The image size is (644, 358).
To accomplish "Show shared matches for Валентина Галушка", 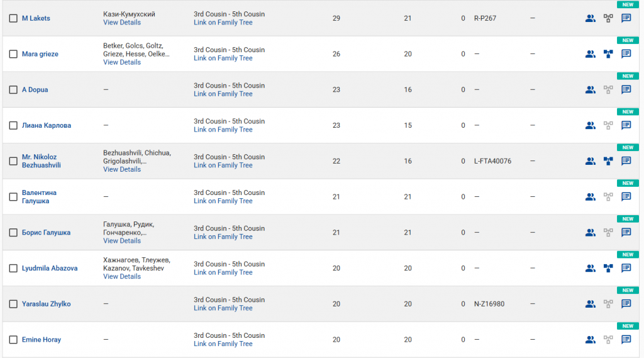I will pyautogui.click(x=590, y=197).
